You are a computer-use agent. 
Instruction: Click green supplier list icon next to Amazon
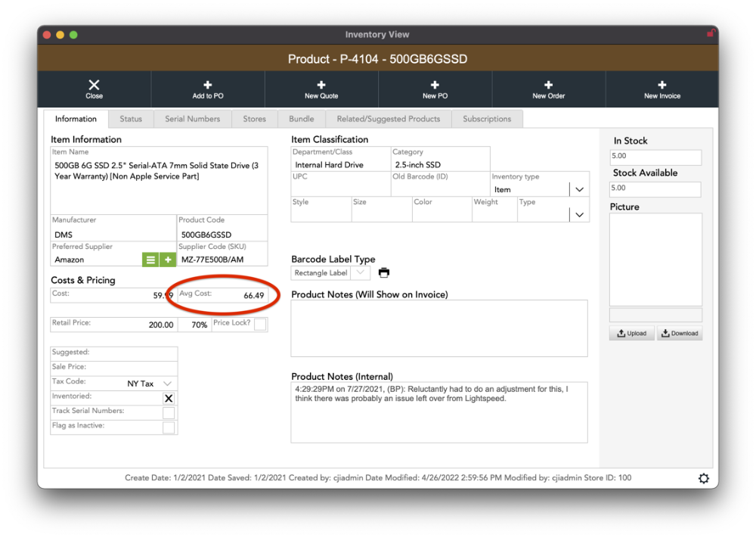point(150,260)
